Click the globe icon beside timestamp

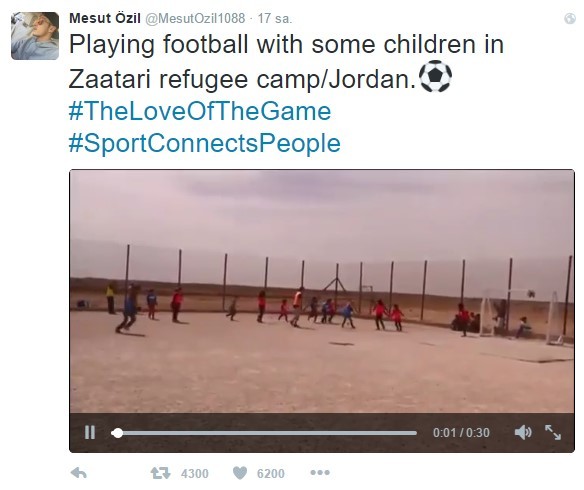570,18
